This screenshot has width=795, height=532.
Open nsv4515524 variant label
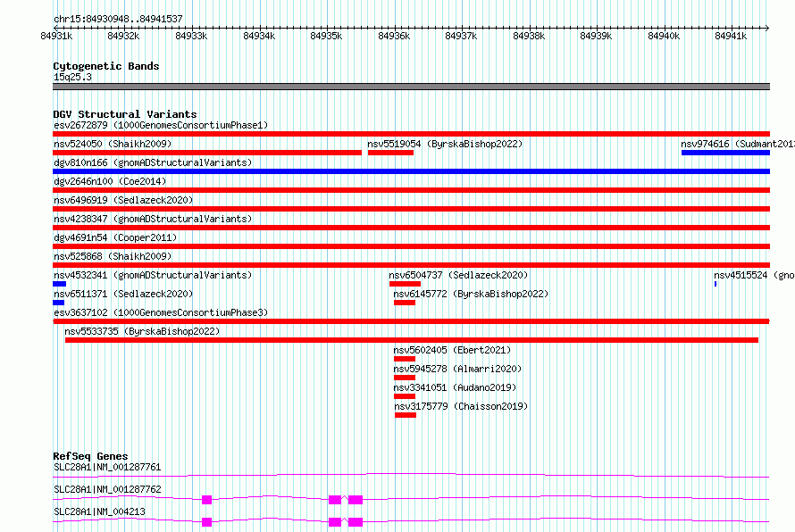click(754, 275)
